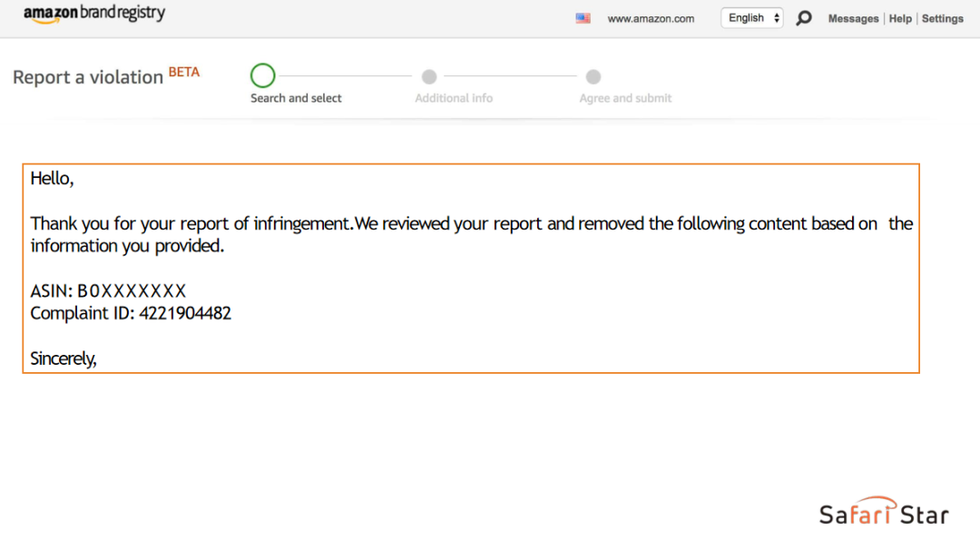Click the US flag icon
The image size is (980, 550).
tap(583, 18)
